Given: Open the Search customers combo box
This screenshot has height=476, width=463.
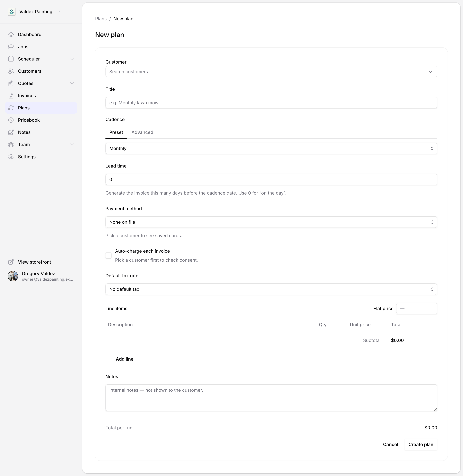Looking at the screenshot, I should (x=271, y=72).
